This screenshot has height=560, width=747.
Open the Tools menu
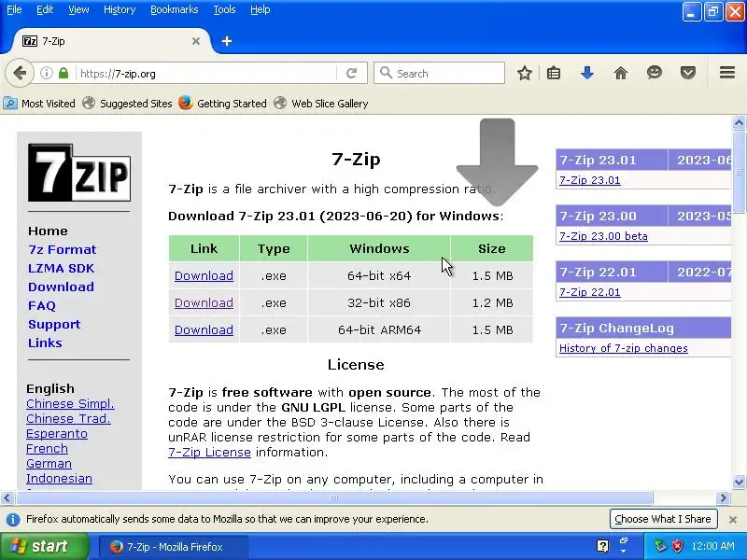(x=224, y=9)
